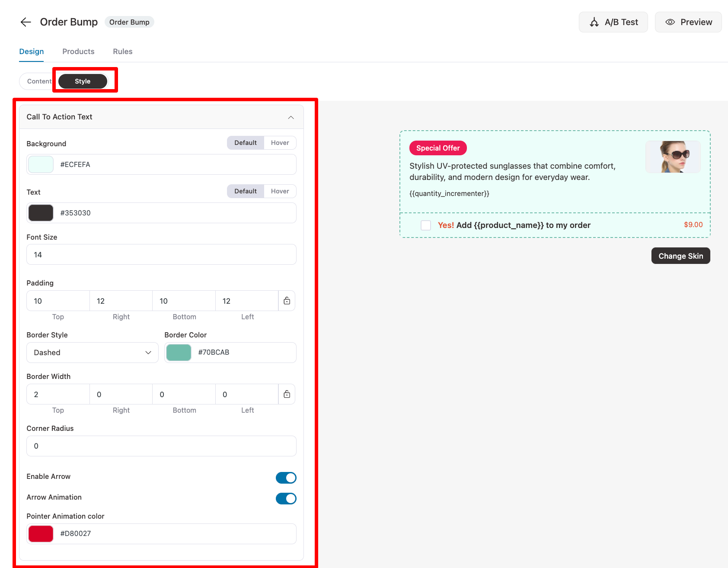Click the back arrow beside Order Bump
Image resolution: width=728 pixels, height=568 pixels.
point(26,22)
